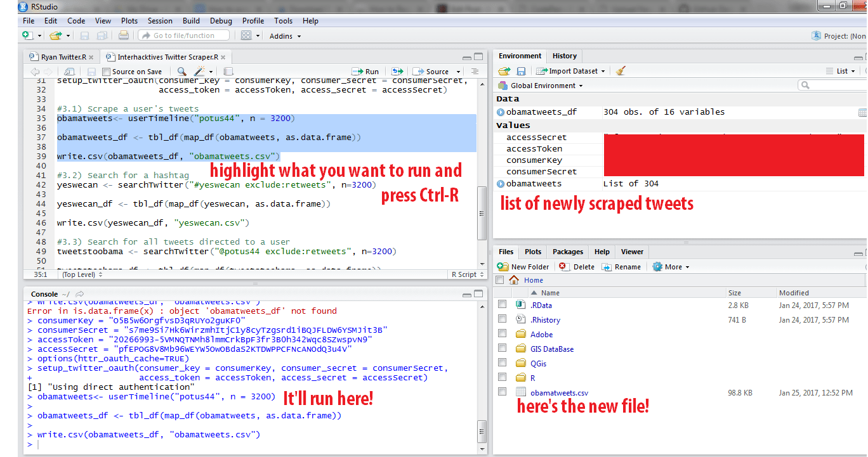Clear the environment with the broom icon
868x457 pixels.
pyautogui.click(x=621, y=71)
